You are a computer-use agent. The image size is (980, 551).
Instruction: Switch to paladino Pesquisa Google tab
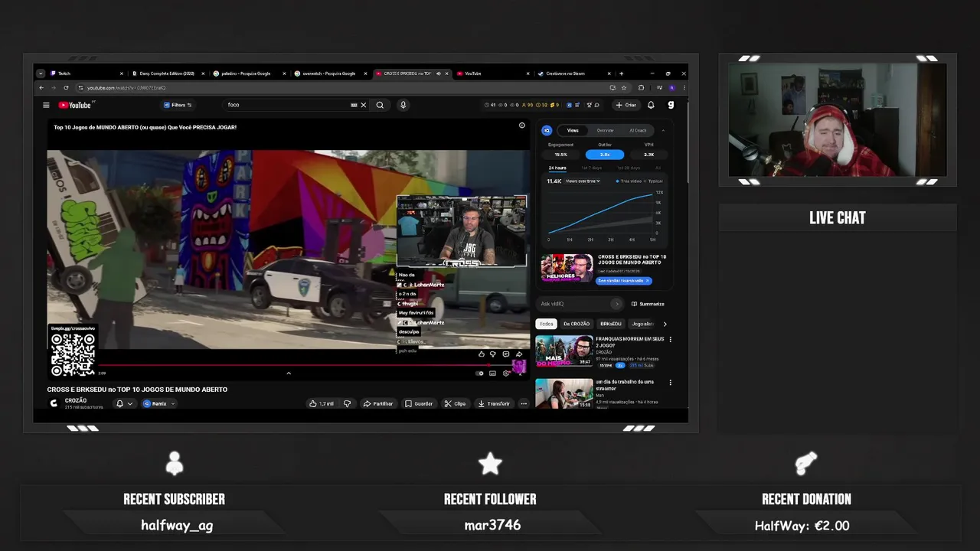(249, 73)
